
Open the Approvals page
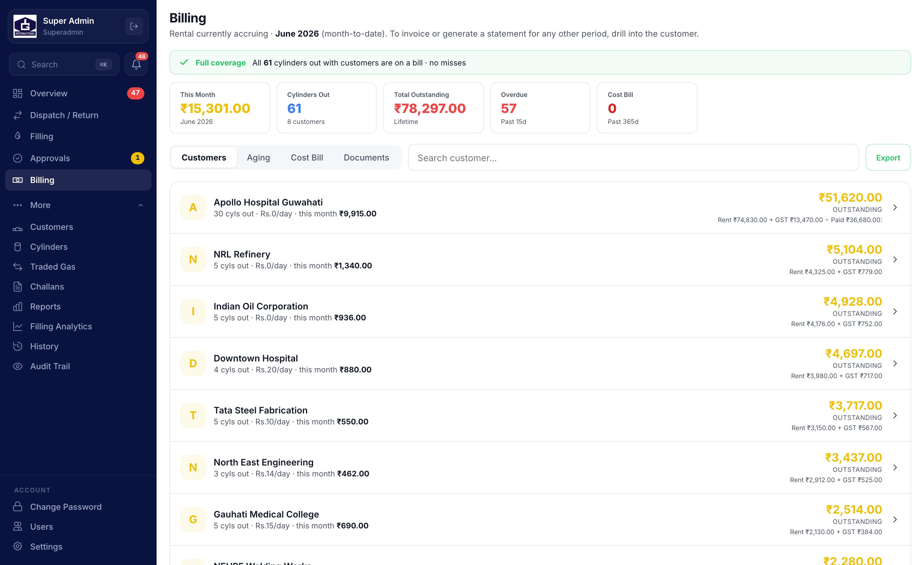tap(78, 158)
